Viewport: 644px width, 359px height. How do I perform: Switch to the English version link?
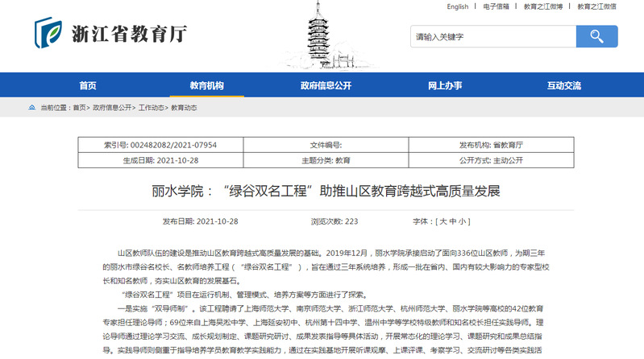click(457, 6)
